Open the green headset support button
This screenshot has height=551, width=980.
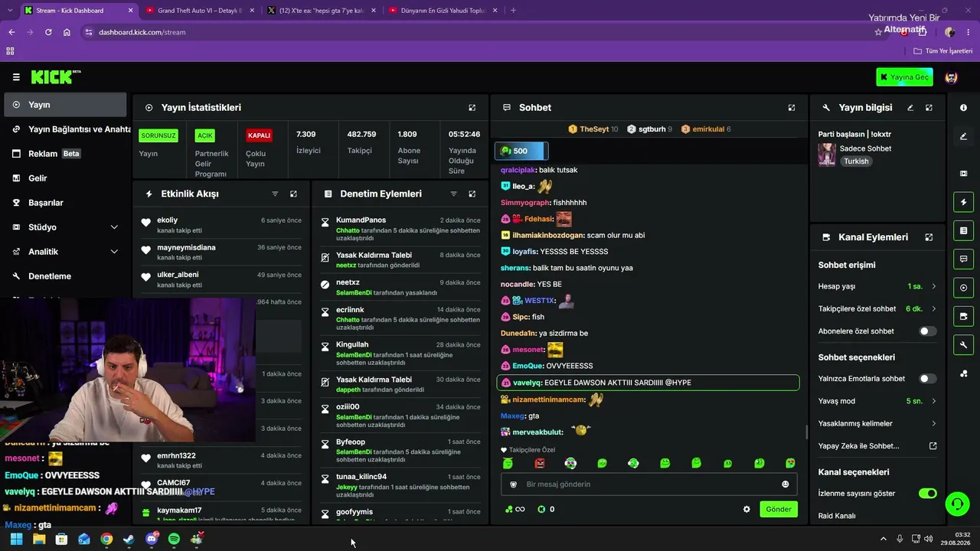957,504
